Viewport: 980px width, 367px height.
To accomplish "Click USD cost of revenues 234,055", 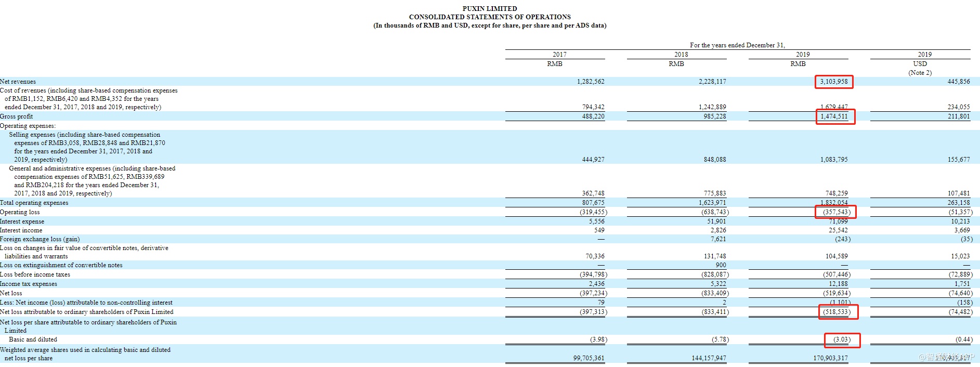I will coord(959,107).
